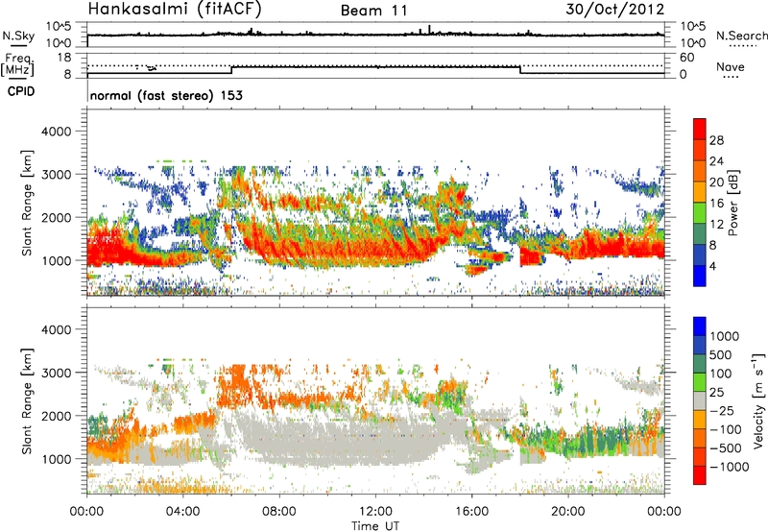Pick the bright blue top segment of velocity bar
This screenshot has height=532, width=768.
[700, 326]
